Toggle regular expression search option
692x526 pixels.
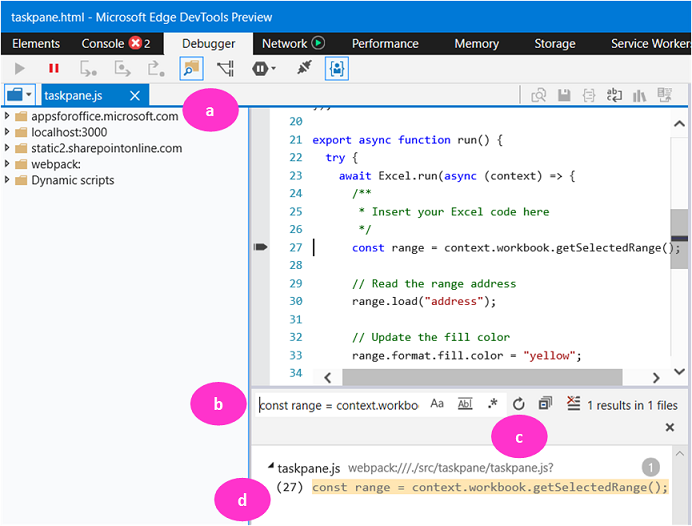[x=493, y=403]
